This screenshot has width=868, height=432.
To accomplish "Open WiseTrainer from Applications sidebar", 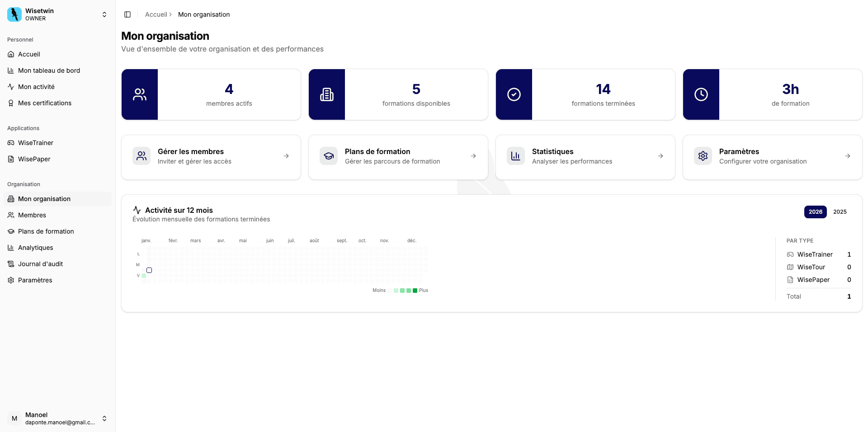I will tap(36, 142).
